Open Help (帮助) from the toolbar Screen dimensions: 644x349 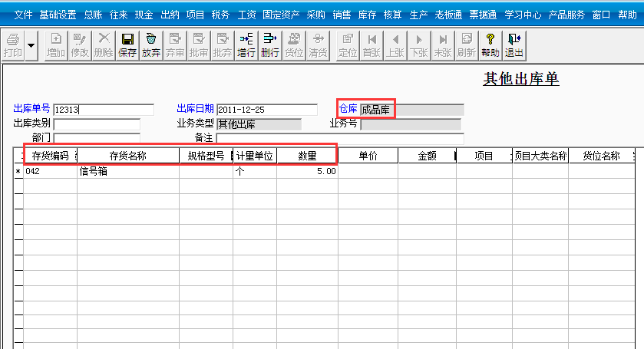[490, 44]
